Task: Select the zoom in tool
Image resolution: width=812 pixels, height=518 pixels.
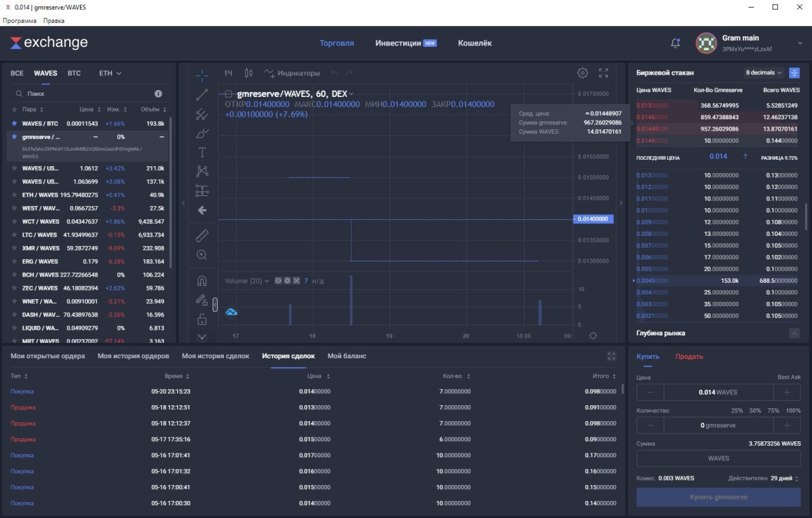Action: [202, 255]
